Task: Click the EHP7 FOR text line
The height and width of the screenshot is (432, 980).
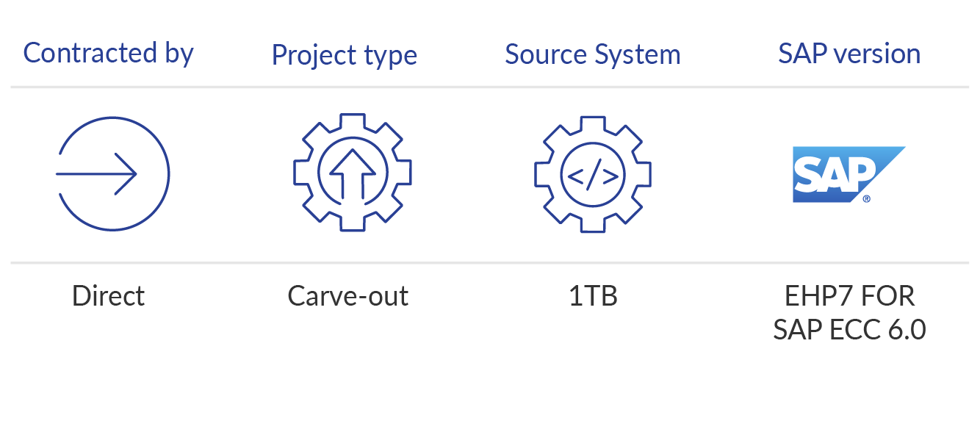Action: (850, 296)
